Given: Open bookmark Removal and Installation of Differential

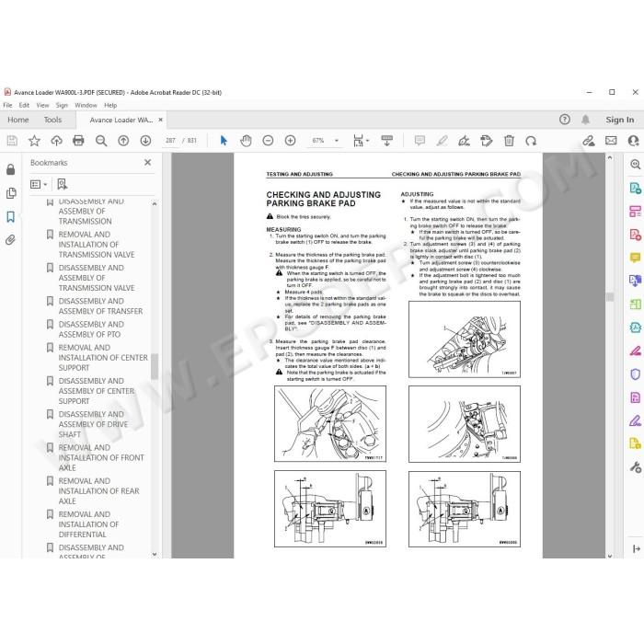Looking at the screenshot, I should (88, 524).
